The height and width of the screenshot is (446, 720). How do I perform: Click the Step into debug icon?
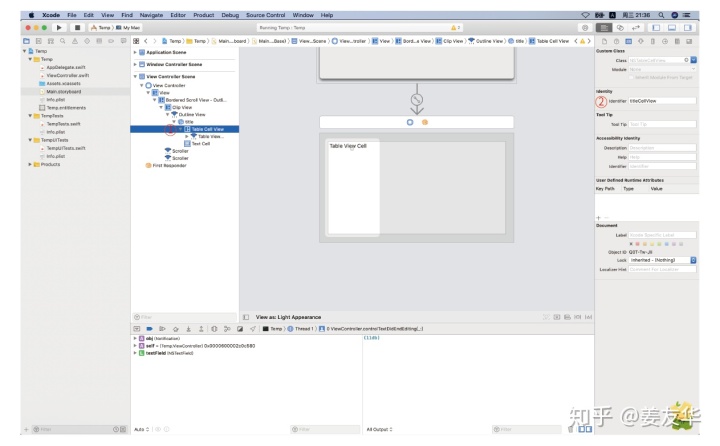pyautogui.click(x=188, y=329)
